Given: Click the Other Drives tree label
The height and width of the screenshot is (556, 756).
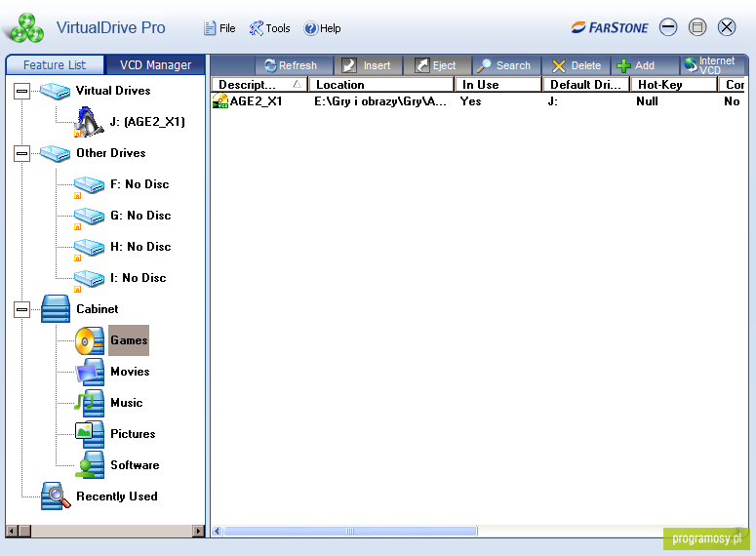Looking at the screenshot, I should point(111,153).
